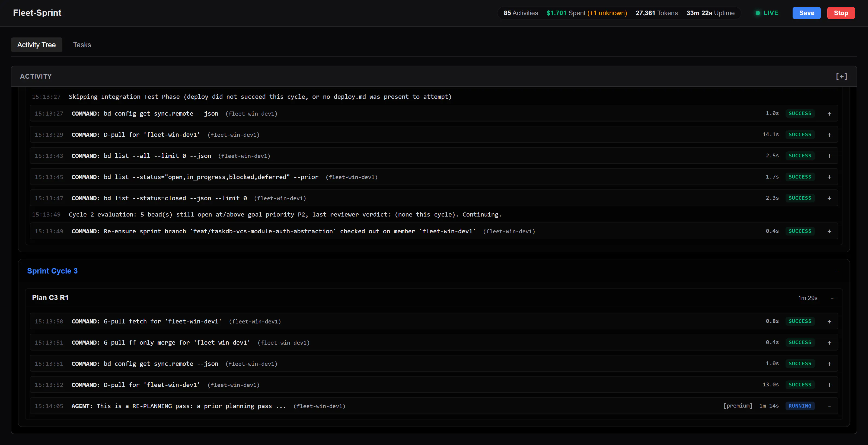Screen dimensions: 868x445
Task: Stop the sprint with the red button
Action: click(841, 13)
